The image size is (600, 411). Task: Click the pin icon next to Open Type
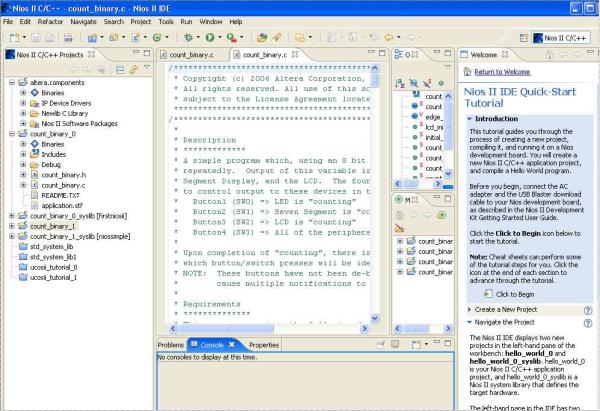[x=277, y=37]
